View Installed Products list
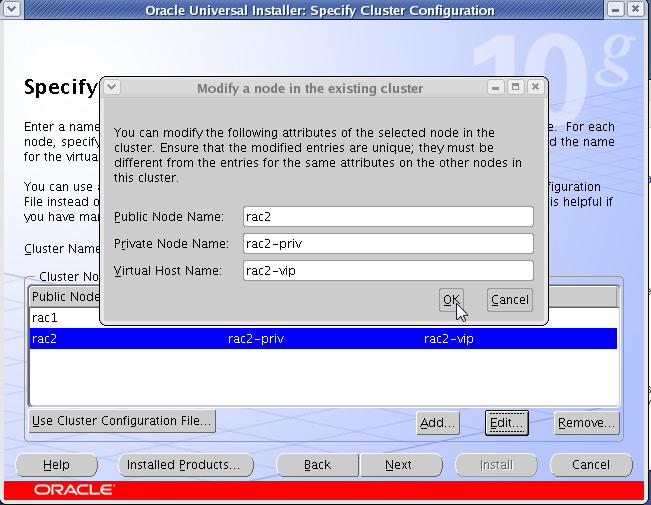The image size is (651, 505). click(186, 465)
